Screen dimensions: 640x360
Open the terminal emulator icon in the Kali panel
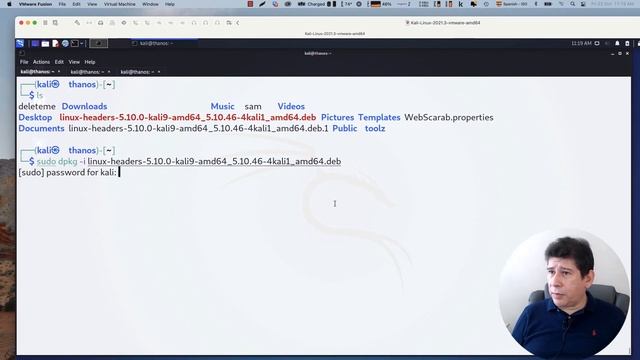point(75,43)
